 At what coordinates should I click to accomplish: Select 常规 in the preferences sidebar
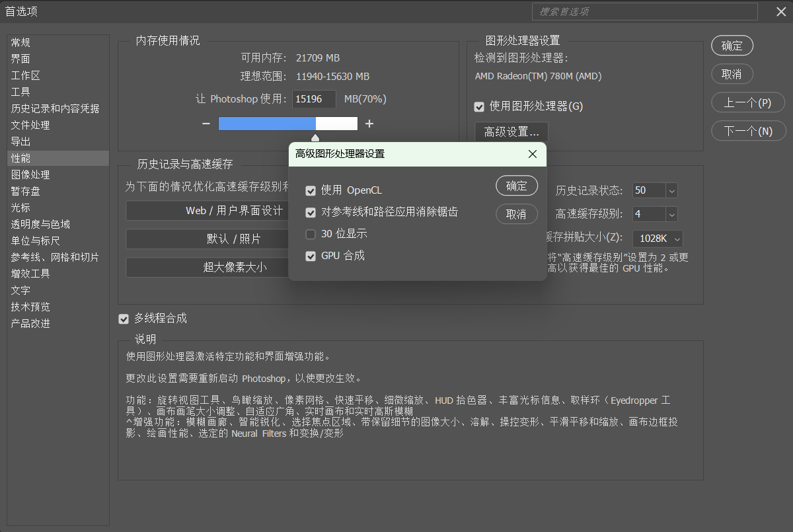pos(58,42)
